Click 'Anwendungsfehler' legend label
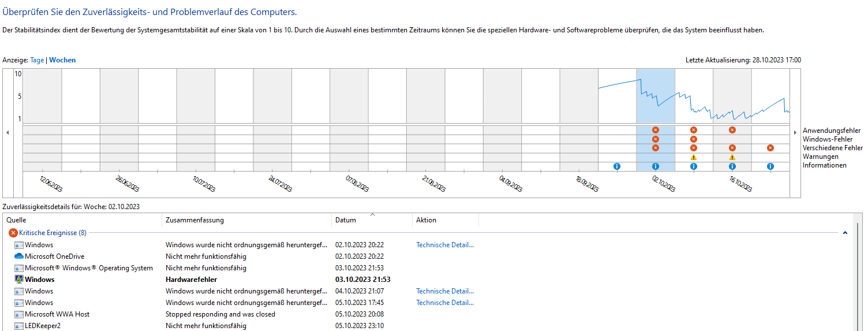 coord(832,131)
